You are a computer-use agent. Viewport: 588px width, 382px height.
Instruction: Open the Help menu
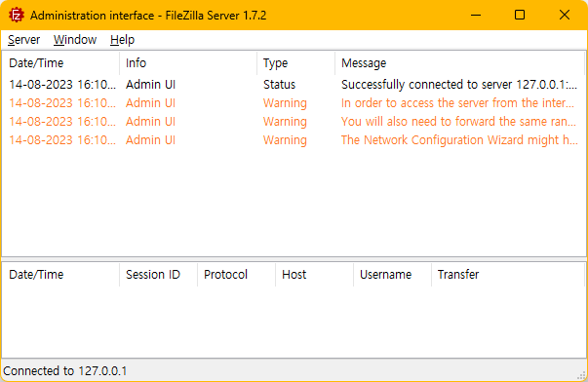[122, 40]
